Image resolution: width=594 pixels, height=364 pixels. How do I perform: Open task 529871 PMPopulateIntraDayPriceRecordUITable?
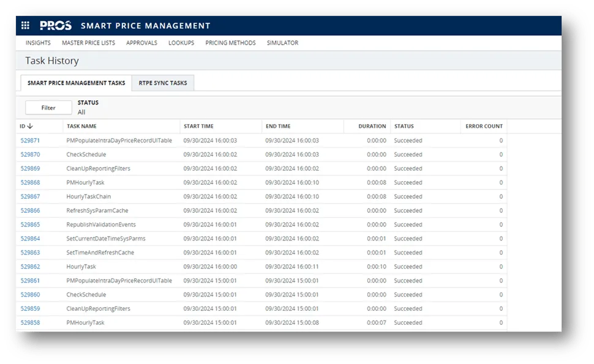pos(32,140)
